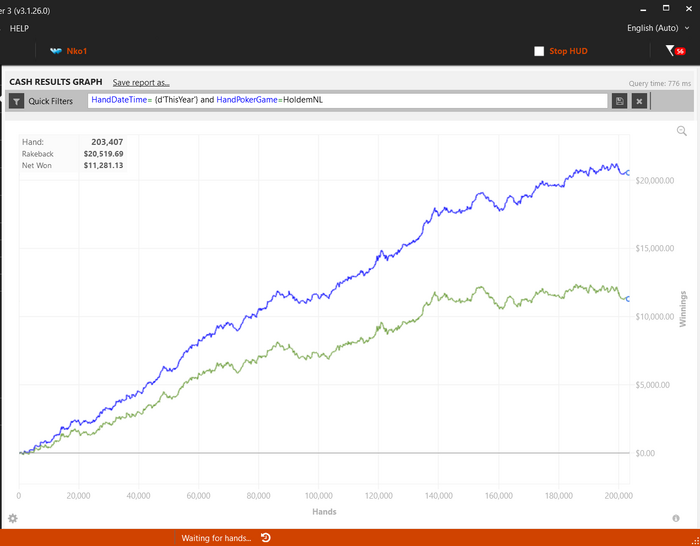Screen dimensions: 700x546
Task: Click the window resize grip corner
Action: pos(696,542)
